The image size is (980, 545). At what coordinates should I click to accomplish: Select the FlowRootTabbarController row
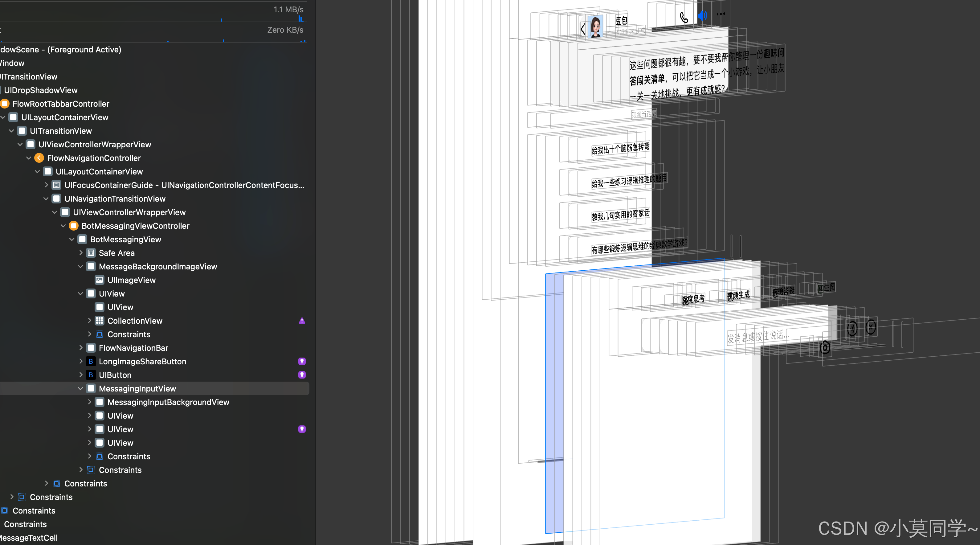tap(60, 104)
